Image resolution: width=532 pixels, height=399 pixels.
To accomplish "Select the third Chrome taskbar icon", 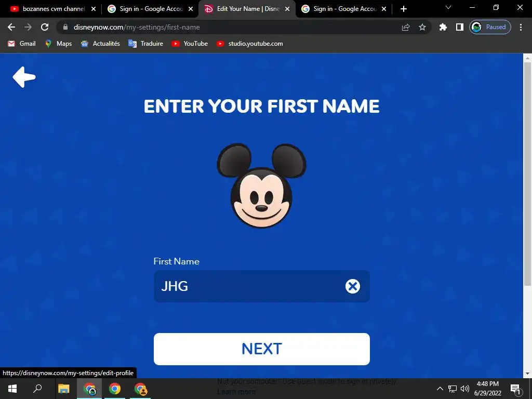I will 140,389.
